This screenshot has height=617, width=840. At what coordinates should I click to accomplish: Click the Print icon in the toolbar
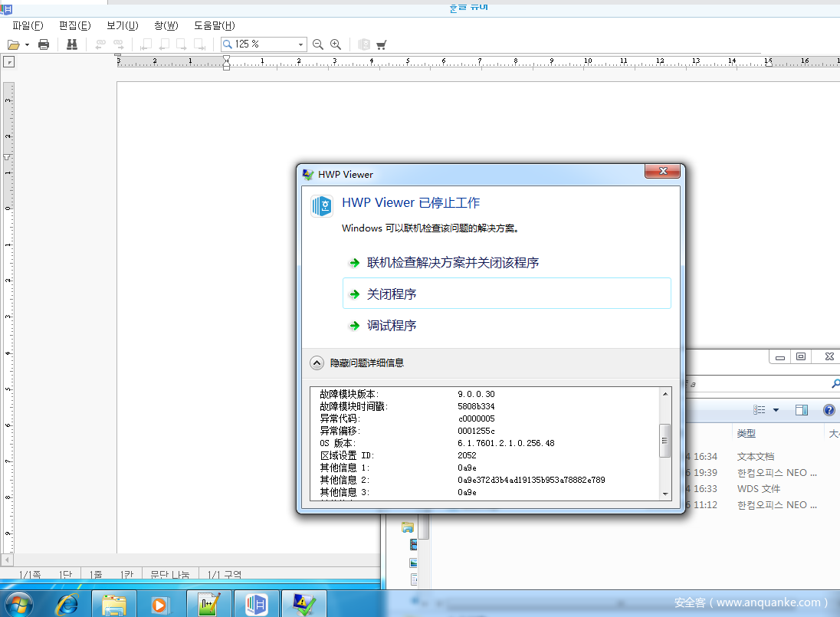click(x=44, y=44)
